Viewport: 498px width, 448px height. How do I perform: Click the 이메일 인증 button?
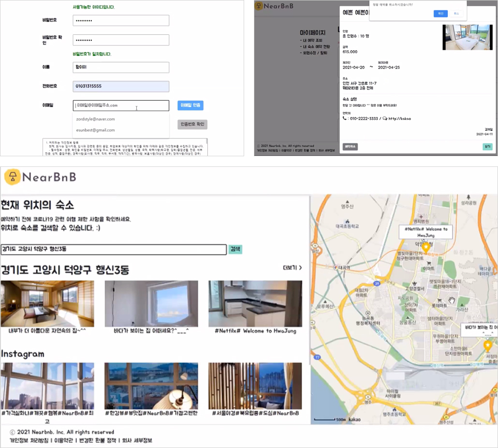coord(190,105)
